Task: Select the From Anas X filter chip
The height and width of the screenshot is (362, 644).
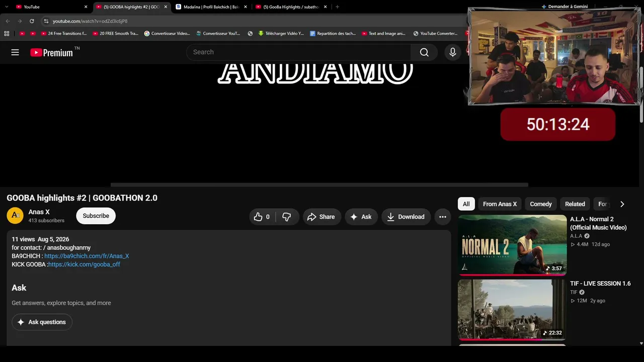Action: coord(500,204)
